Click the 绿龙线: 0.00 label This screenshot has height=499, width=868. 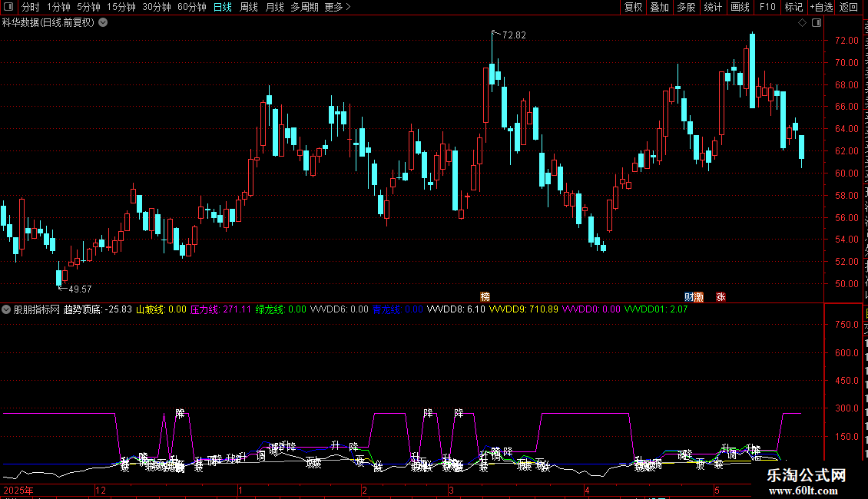pos(280,309)
